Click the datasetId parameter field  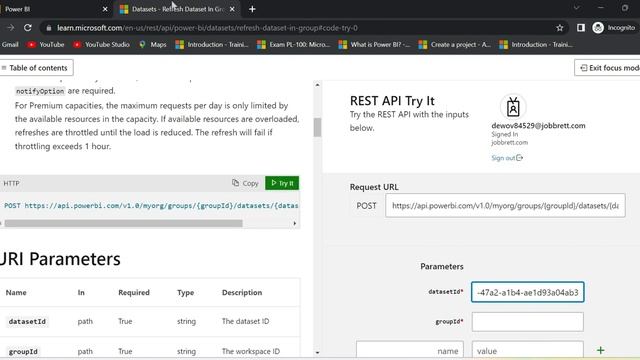point(527,292)
